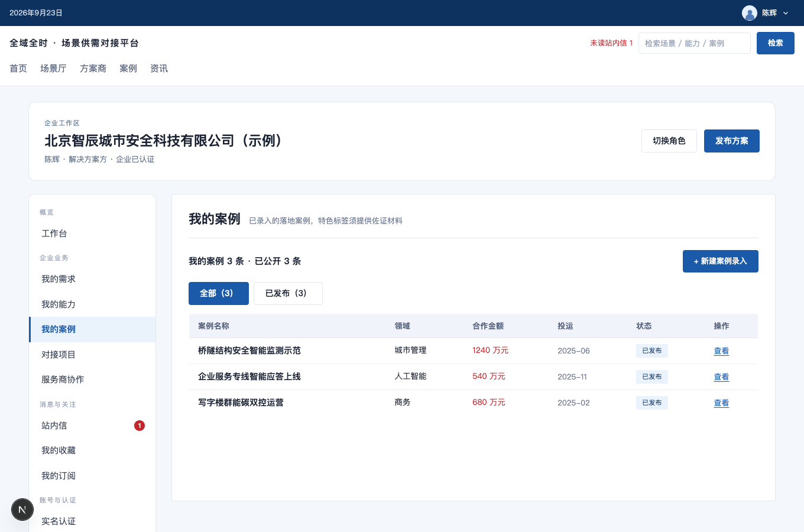This screenshot has height=532, width=804.
Task: Click 查看 for 写字楼群能碳双控运营
Action: pyautogui.click(x=721, y=403)
